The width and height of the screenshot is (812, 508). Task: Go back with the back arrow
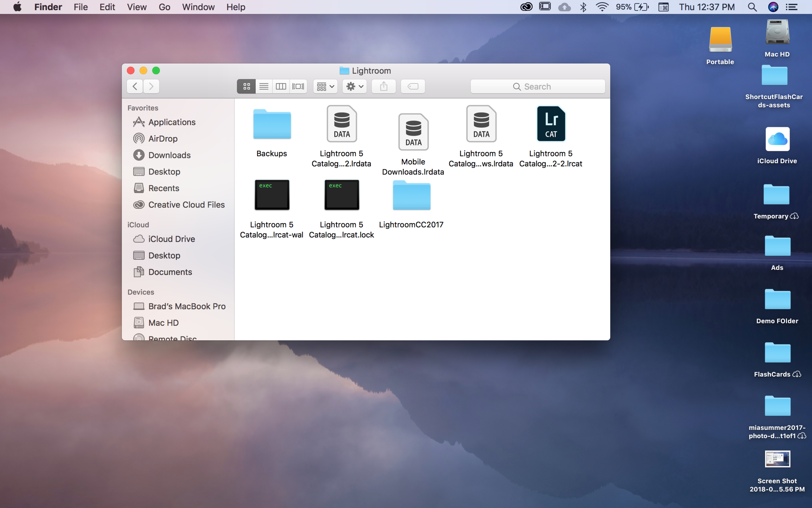(x=134, y=86)
